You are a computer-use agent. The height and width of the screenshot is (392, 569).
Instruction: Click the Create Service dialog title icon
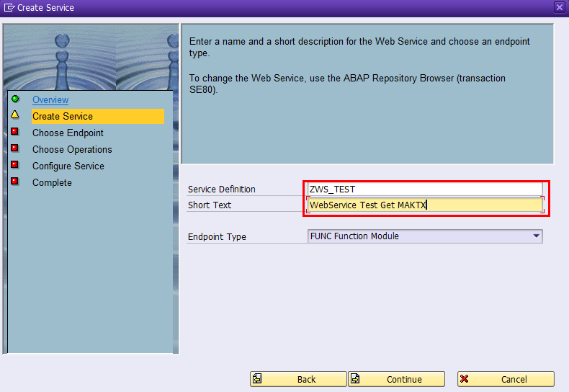[x=9, y=8]
